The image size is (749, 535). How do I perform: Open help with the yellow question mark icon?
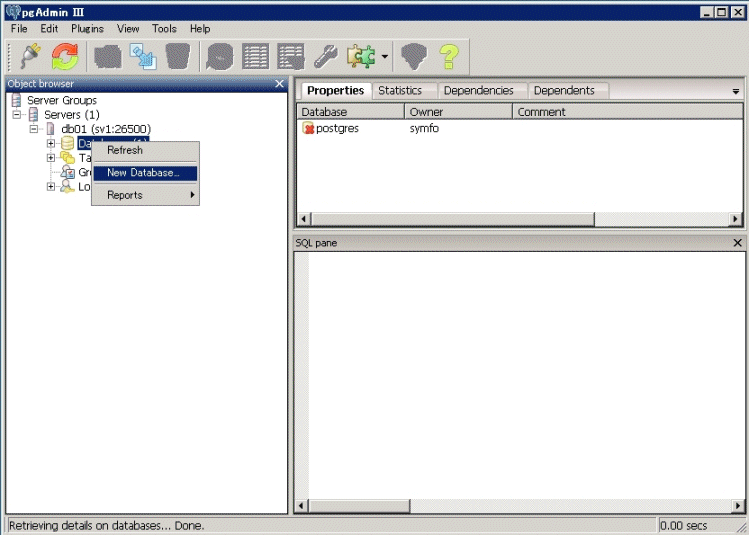tap(448, 57)
